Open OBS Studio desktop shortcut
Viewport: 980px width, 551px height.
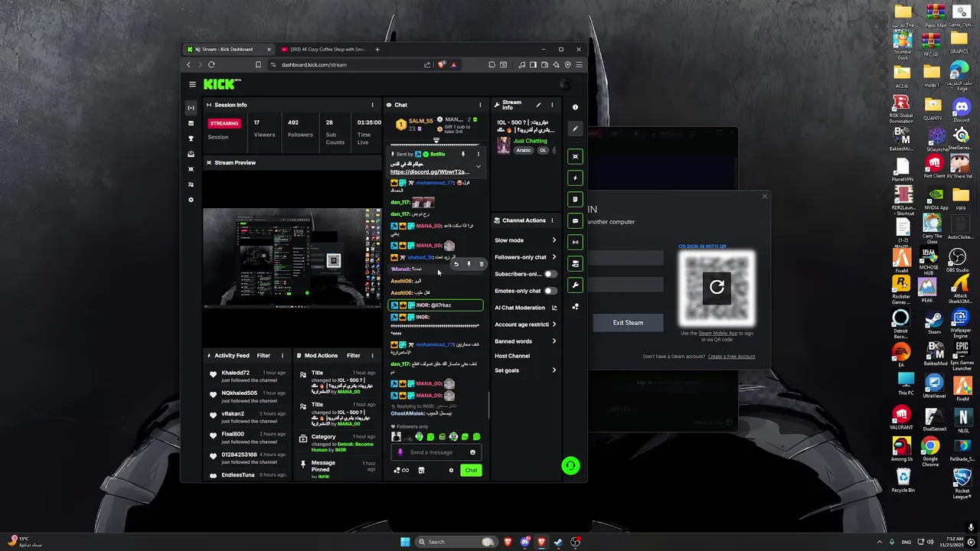point(958,260)
